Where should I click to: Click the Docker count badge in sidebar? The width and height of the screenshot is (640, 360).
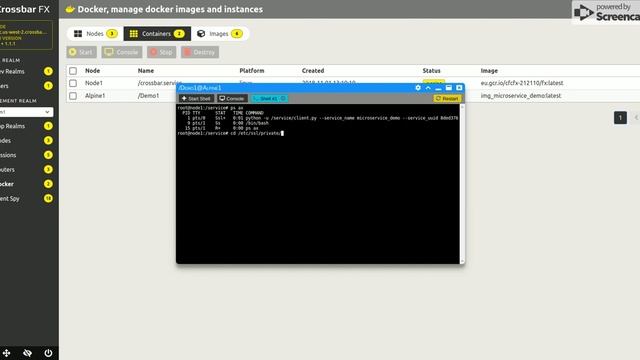click(48, 184)
